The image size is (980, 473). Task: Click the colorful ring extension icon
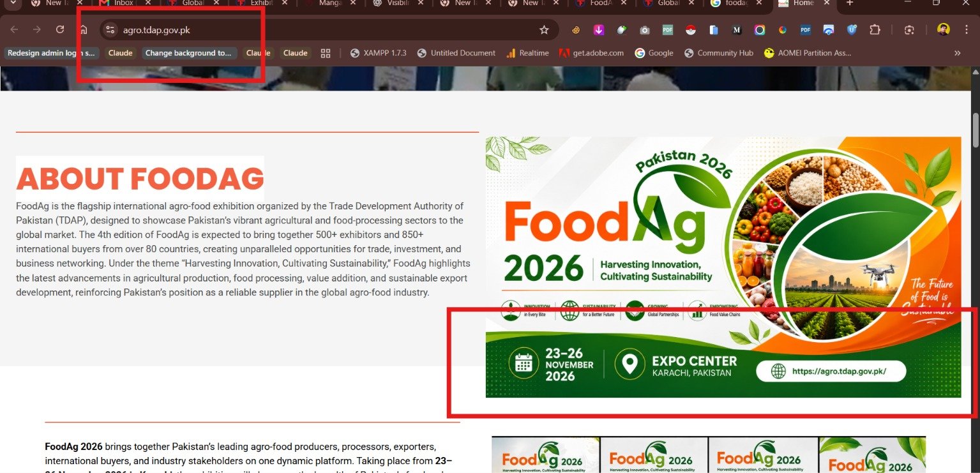[x=760, y=30]
